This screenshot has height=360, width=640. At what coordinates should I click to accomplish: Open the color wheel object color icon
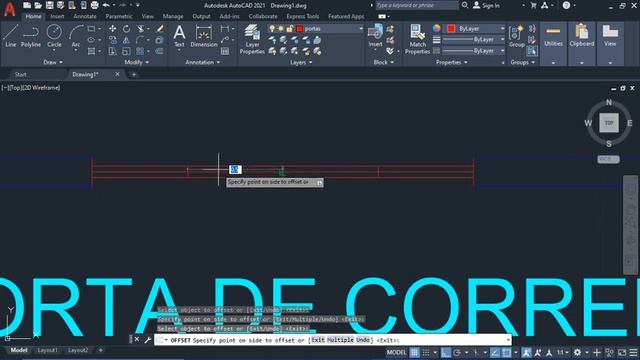[x=436, y=29]
